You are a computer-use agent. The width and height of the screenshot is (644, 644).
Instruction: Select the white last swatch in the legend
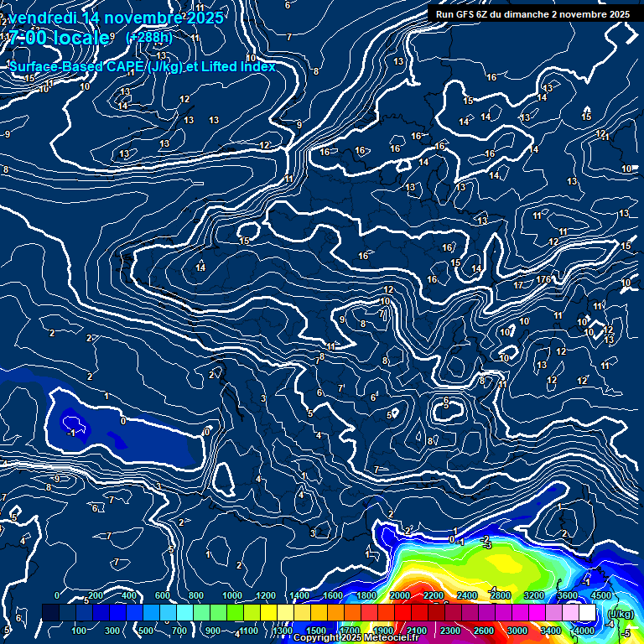(587, 612)
